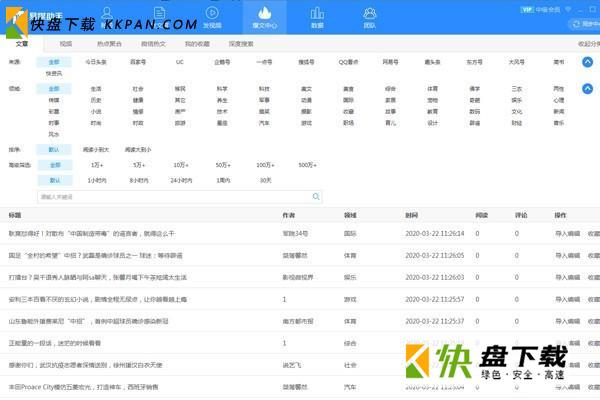Switch to the 微信热文 tab

pyautogui.click(x=153, y=44)
